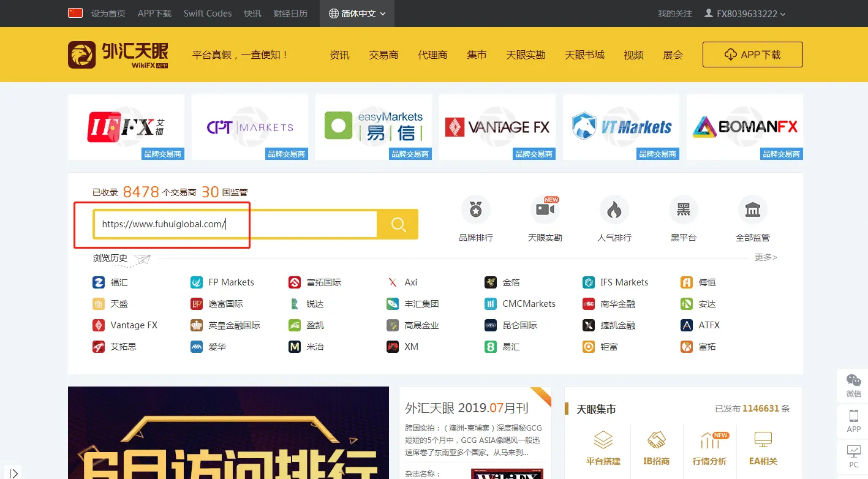Image resolution: width=868 pixels, height=479 pixels.
Task: Open the 展会 menu
Action: 673,55
